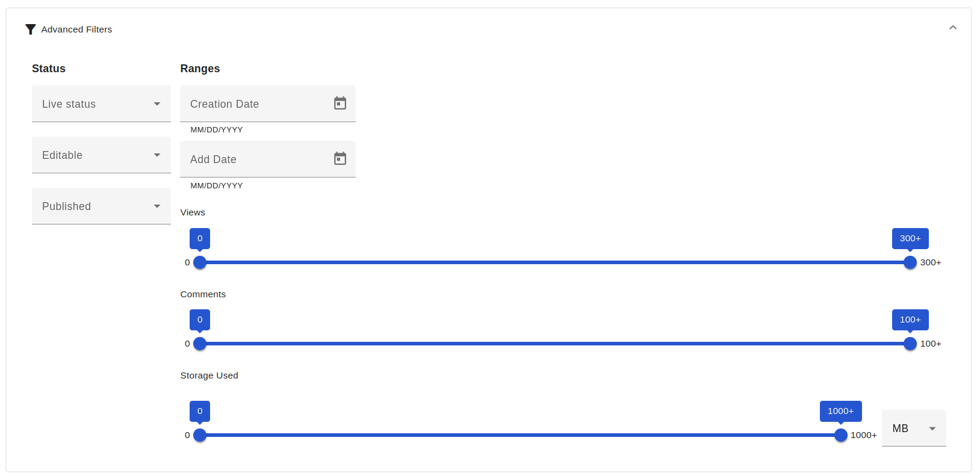The height and width of the screenshot is (473, 980).
Task: Click the Advanced Filters funnel icon
Action: point(31,29)
